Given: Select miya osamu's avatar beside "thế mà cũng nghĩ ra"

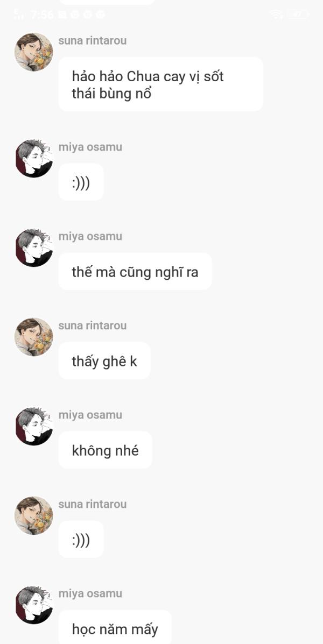Looking at the screenshot, I should pyautogui.click(x=34, y=247).
